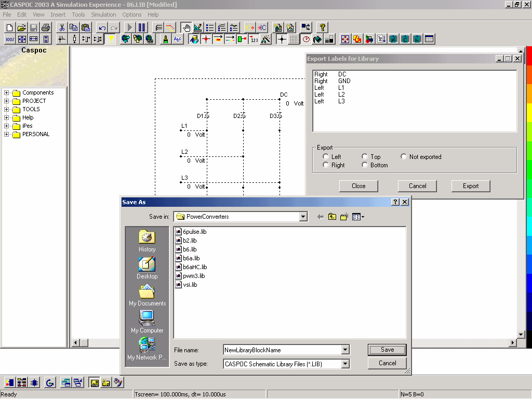Click the Paste clipboard icon
The image size is (532, 399).
[x=86, y=28]
